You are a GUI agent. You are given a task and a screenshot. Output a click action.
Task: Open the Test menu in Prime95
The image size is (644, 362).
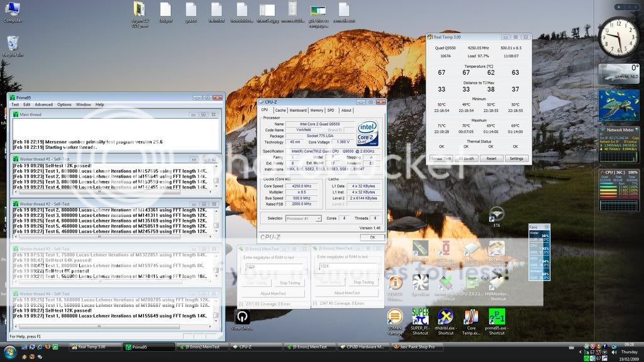15,105
